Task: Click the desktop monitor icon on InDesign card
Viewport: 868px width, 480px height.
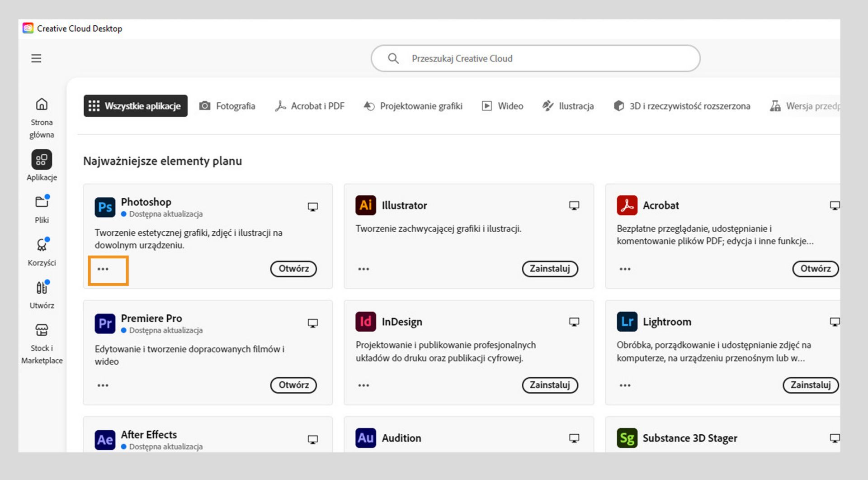Action: click(x=574, y=322)
